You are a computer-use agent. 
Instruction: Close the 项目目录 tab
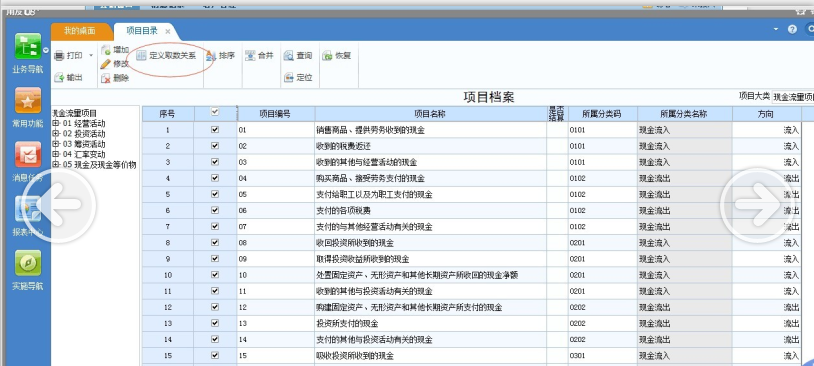click(x=167, y=32)
